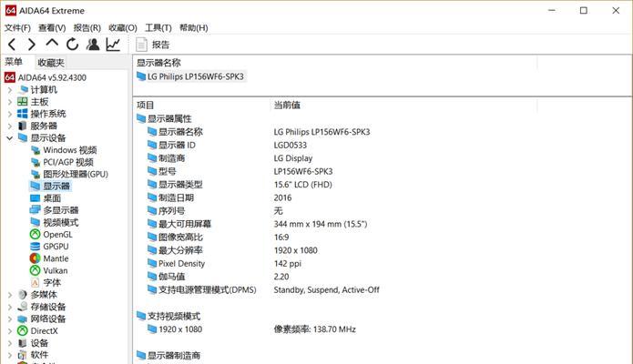Image resolution: width=633 pixels, height=364 pixels.
Task: Click the GPGPU stack icon
Action: pos(36,247)
